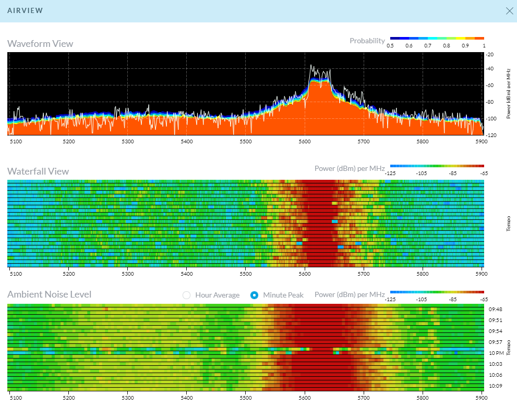Click the Probability color legend bar

[x=437, y=39]
